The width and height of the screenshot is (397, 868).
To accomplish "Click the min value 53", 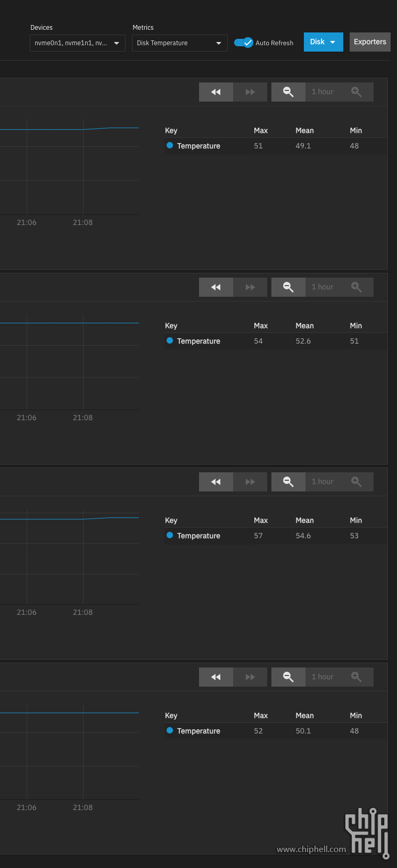I will 354,536.
